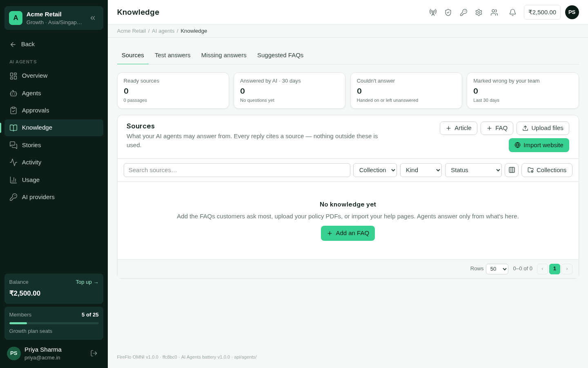Open the team members icon in header

(494, 12)
